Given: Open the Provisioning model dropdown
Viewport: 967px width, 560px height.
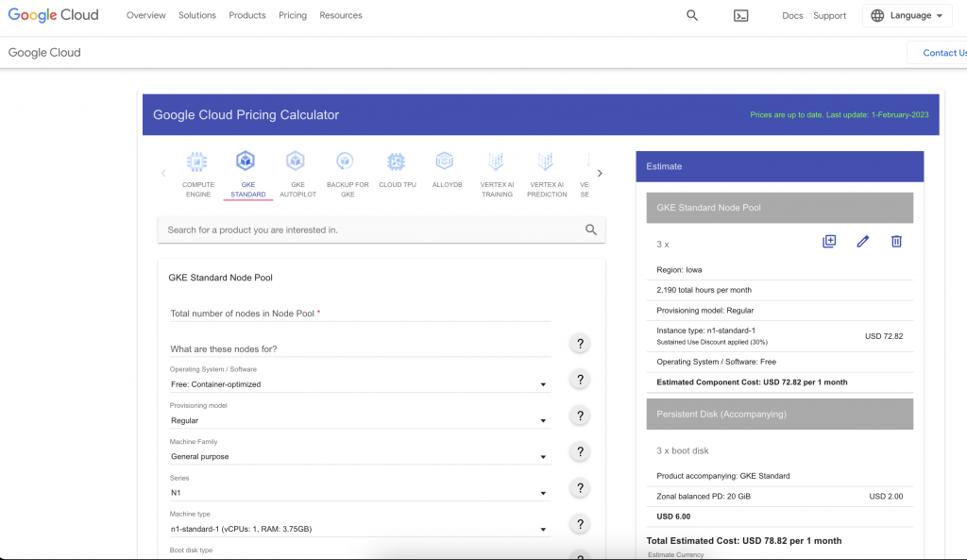Looking at the screenshot, I should 359,421.
